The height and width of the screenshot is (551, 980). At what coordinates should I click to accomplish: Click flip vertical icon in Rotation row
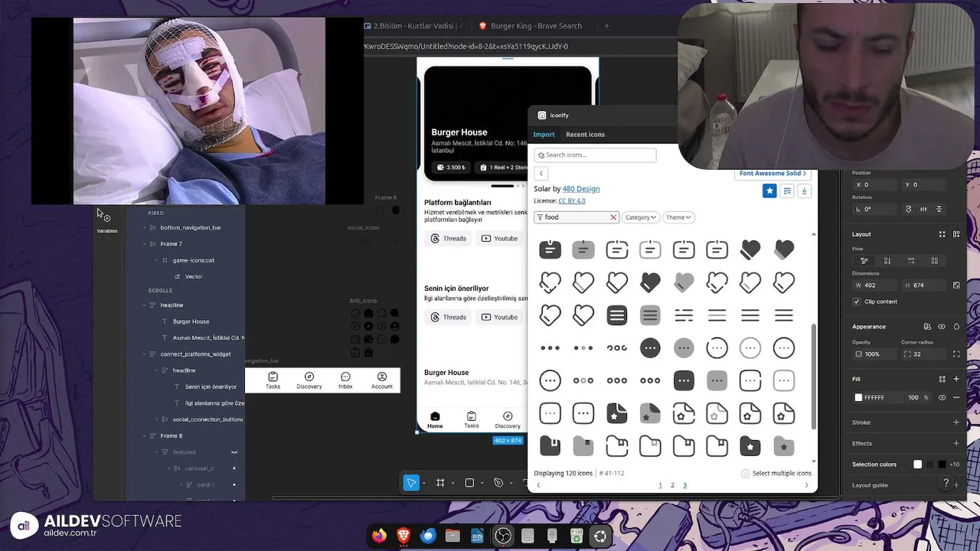pos(939,209)
